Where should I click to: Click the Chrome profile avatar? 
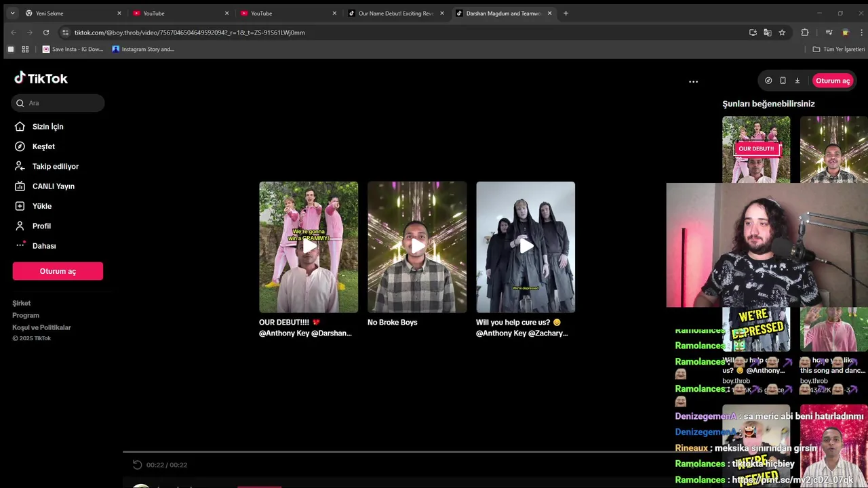(x=845, y=33)
